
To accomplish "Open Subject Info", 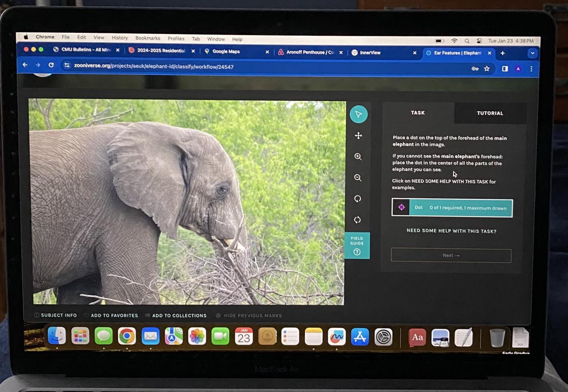I will [x=55, y=315].
